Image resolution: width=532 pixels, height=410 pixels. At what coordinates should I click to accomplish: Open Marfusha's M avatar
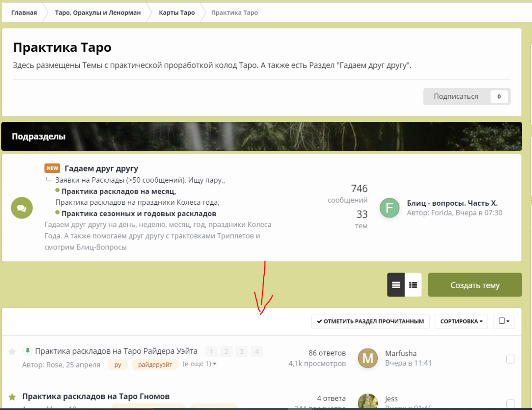pyautogui.click(x=368, y=358)
